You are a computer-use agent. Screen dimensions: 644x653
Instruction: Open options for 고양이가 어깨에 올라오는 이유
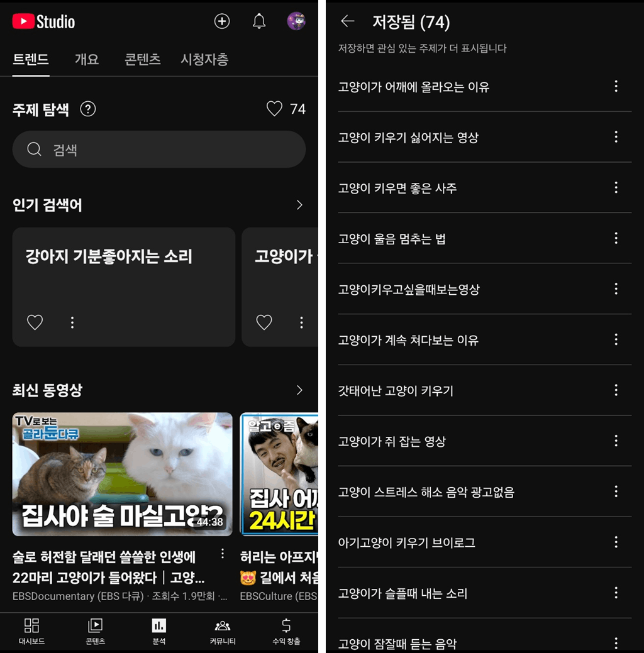click(x=616, y=86)
